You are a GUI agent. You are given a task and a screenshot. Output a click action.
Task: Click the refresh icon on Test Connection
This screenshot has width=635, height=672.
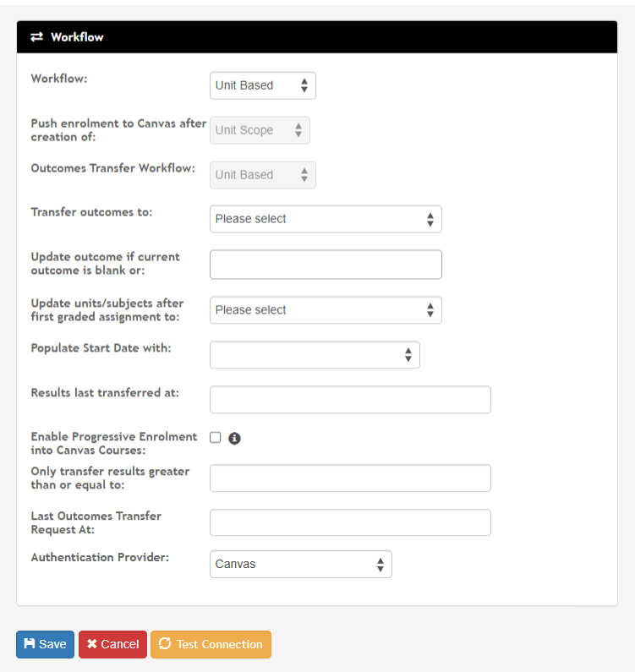pyautogui.click(x=165, y=644)
